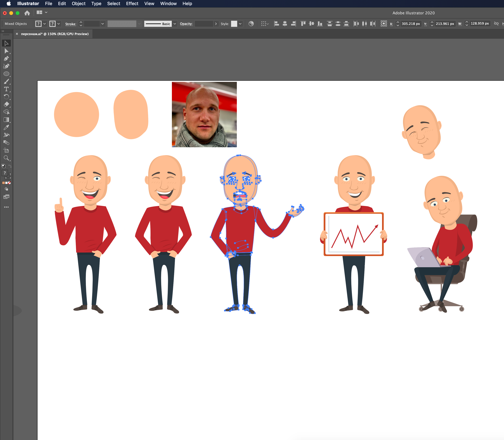Screen dimensions: 504x440
Task: Select the Gradient tool
Action: pos(6,120)
